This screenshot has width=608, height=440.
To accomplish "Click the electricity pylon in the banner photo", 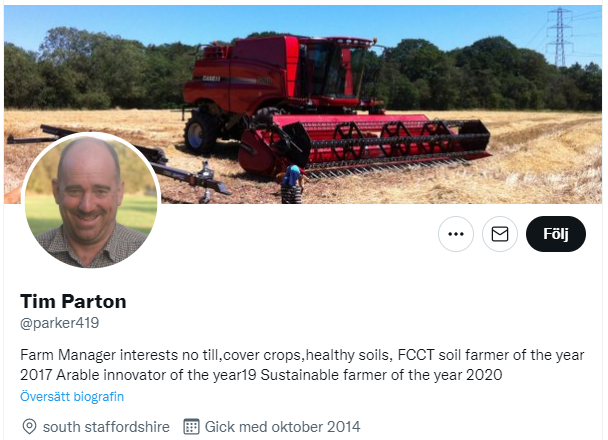I will point(560,36).
